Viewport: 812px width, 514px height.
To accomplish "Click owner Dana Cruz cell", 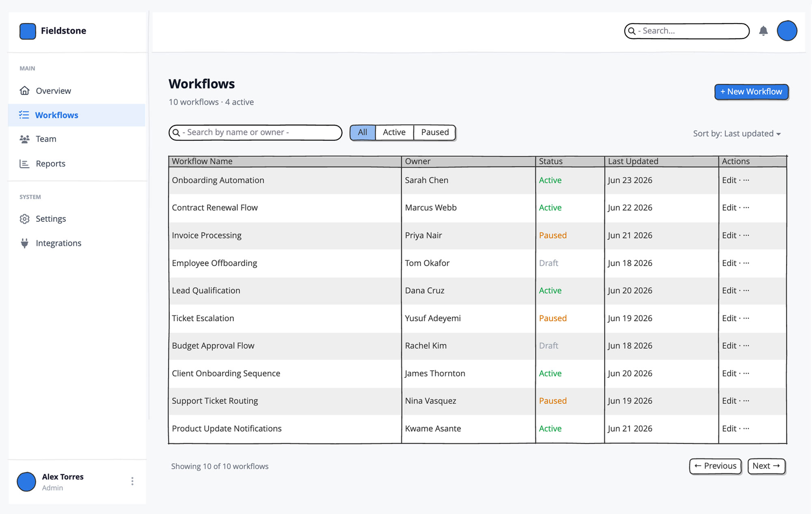I will click(x=469, y=291).
